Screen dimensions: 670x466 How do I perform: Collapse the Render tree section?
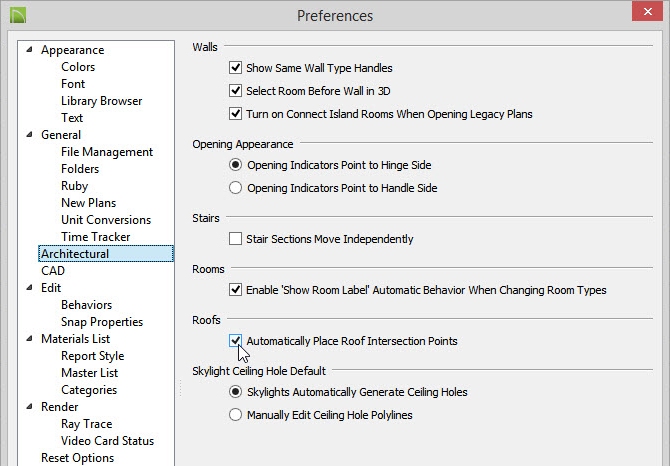tap(29, 407)
